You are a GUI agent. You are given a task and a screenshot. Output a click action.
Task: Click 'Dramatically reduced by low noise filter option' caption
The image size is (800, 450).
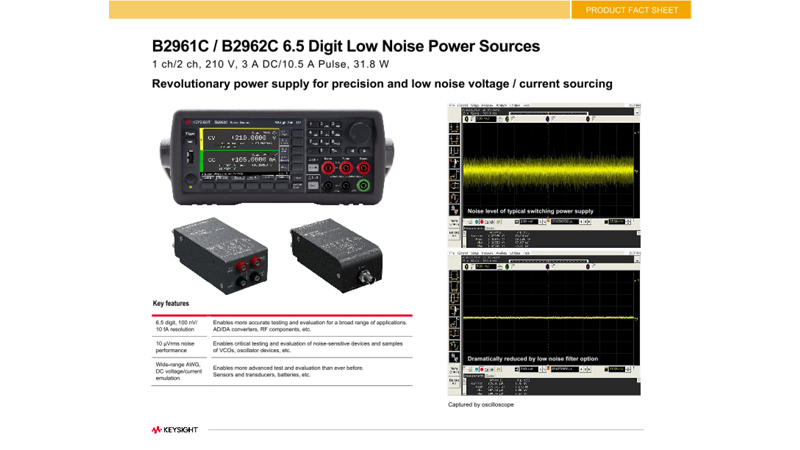[x=533, y=359]
